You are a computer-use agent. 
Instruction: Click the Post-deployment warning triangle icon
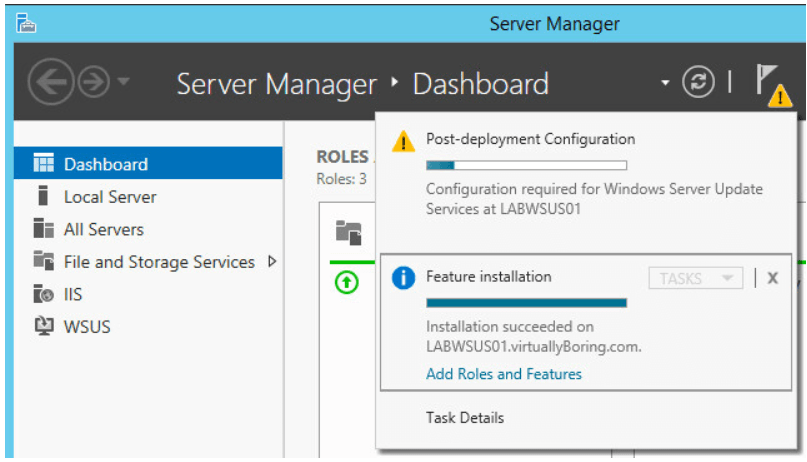(403, 141)
